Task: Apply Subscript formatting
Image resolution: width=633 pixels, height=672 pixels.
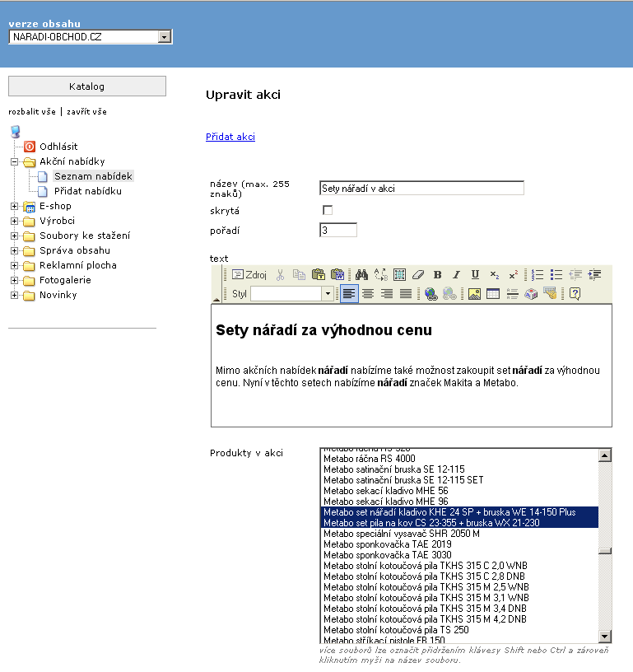Action: [x=494, y=275]
